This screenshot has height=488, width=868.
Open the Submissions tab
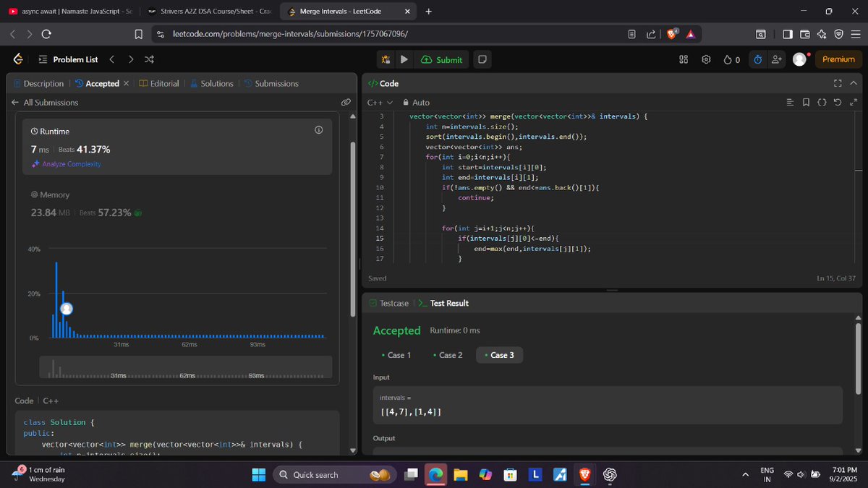point(271,84)
